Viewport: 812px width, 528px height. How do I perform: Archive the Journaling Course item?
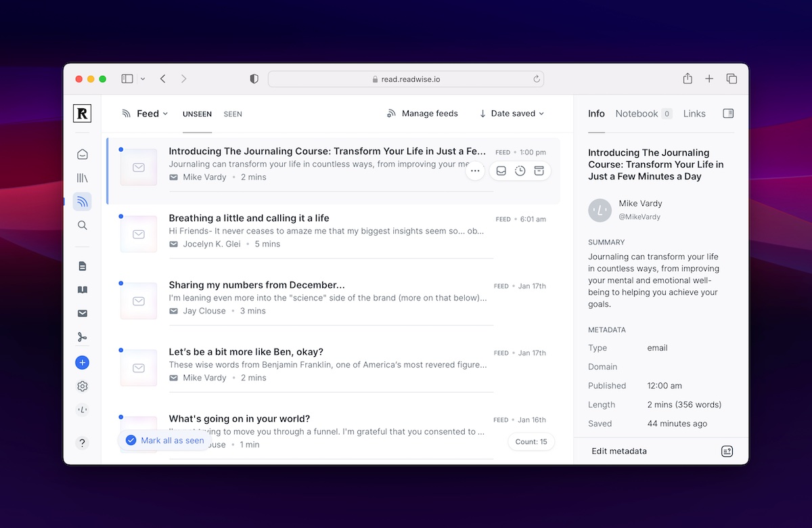click(x=539, y=171)
